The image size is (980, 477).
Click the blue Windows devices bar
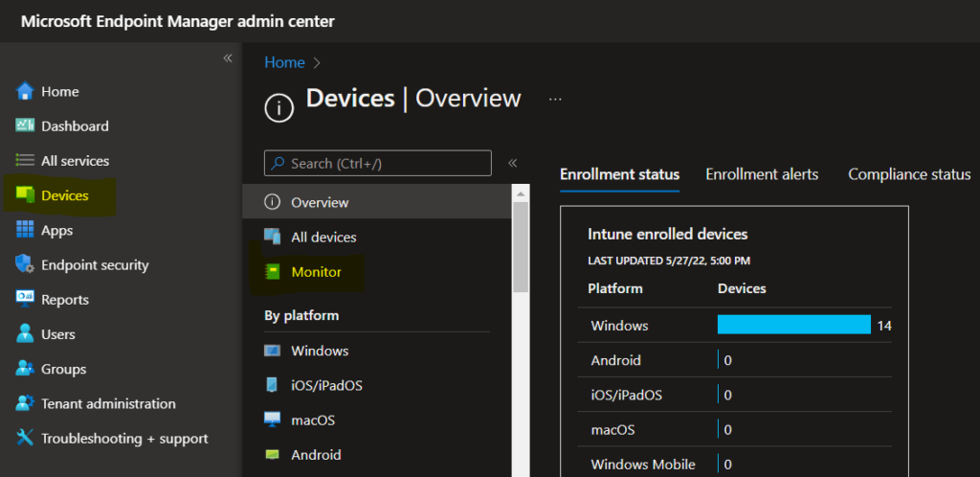point(793,325)
